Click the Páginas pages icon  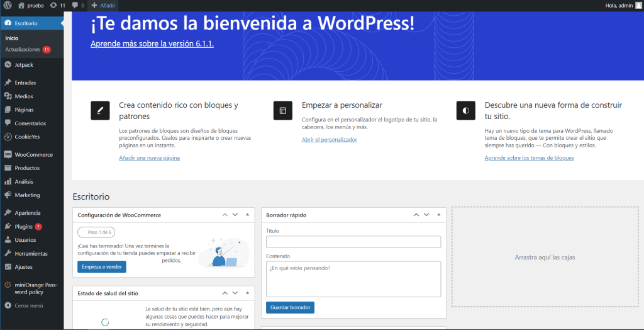pyautogui.click(x=8, y=110)
